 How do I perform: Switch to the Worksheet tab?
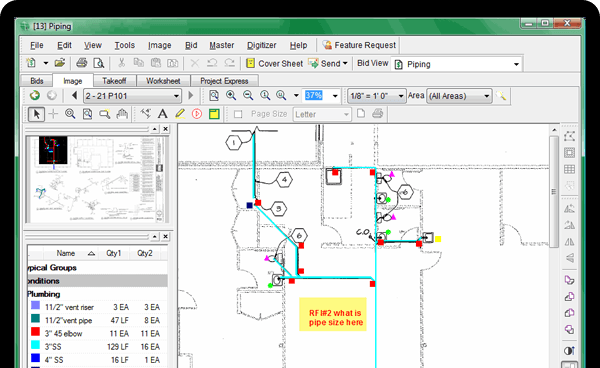(163, 81)
